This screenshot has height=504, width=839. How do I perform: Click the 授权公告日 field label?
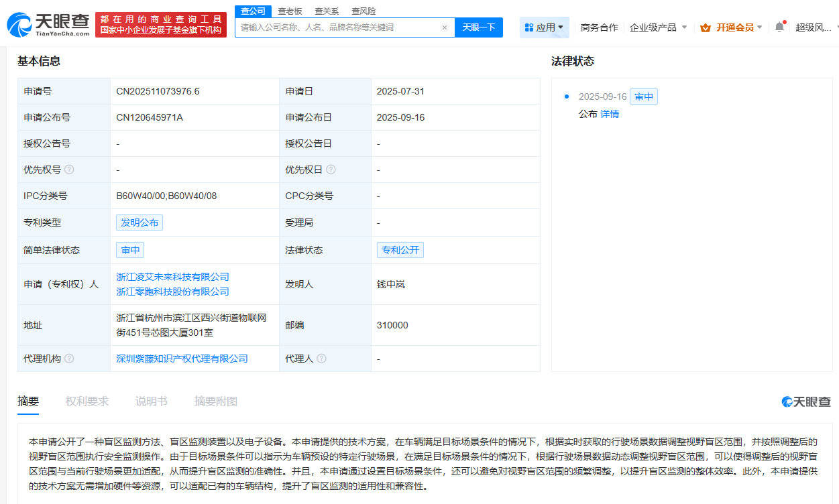[x=309, y=143]
